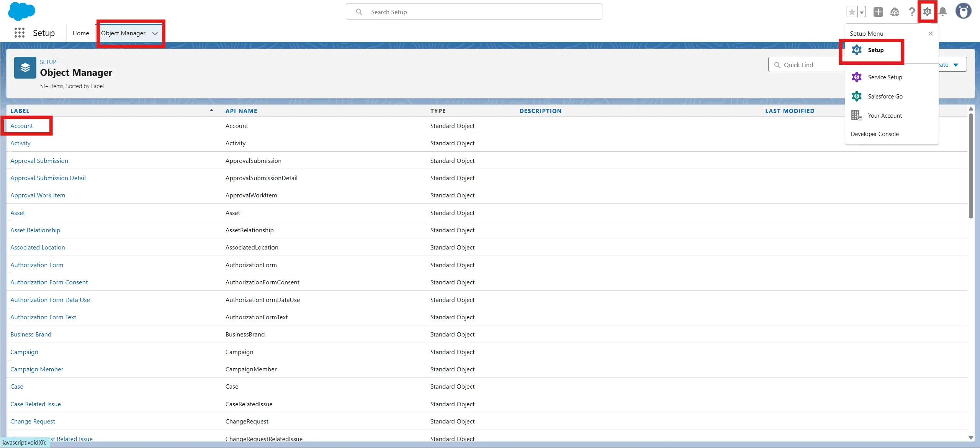This screenshot has height=448, width=980.
Task: Open the Account object link
Action: 21,126
